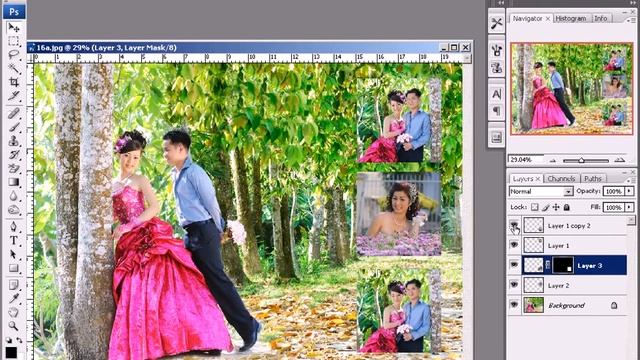Open the Navigator panel options menu
Screen dimensions: 640x360
tap(630, 20)
